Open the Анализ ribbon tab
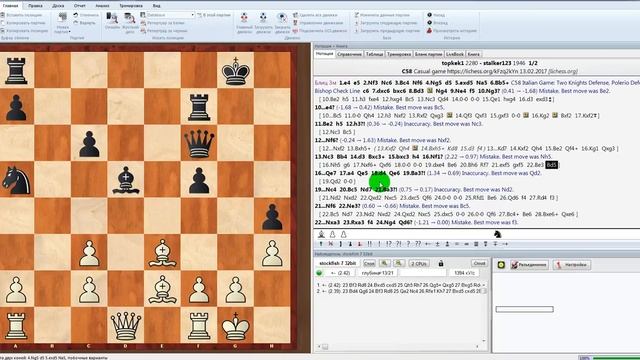Viewport: 640px width, 360px height. click(102, 6)
